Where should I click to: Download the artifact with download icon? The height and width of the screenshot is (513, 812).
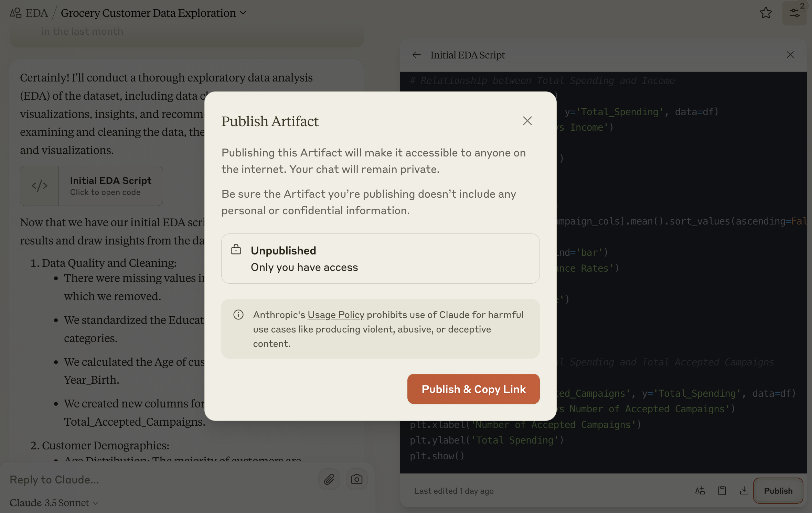tap(744, 491)
